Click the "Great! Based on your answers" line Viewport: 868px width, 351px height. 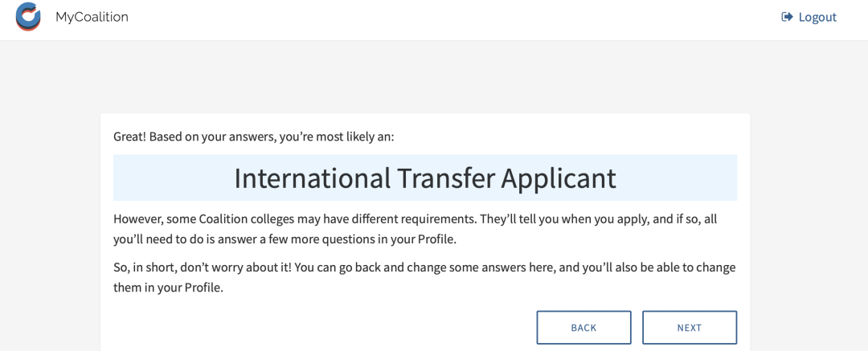coord(253,137)
